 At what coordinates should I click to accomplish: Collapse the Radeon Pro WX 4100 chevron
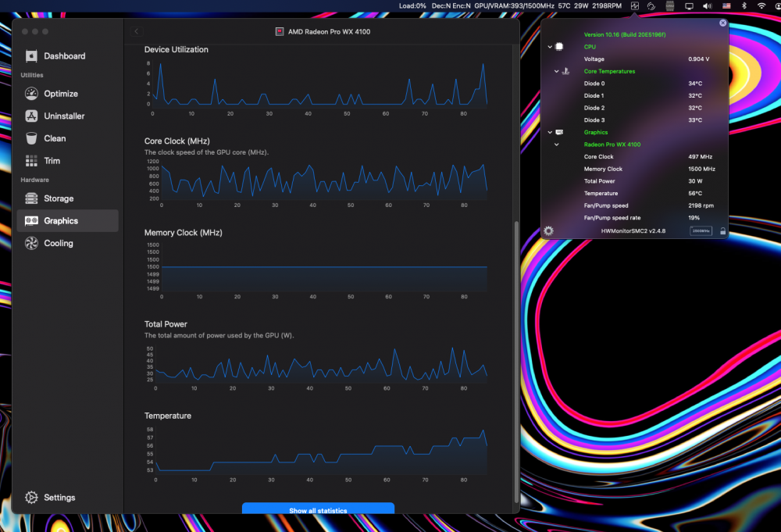pyautogui.click(x=556, y=145)
